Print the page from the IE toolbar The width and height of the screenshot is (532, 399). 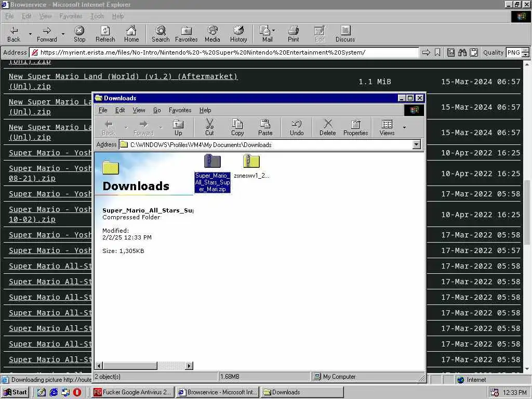tap(294, 34)
